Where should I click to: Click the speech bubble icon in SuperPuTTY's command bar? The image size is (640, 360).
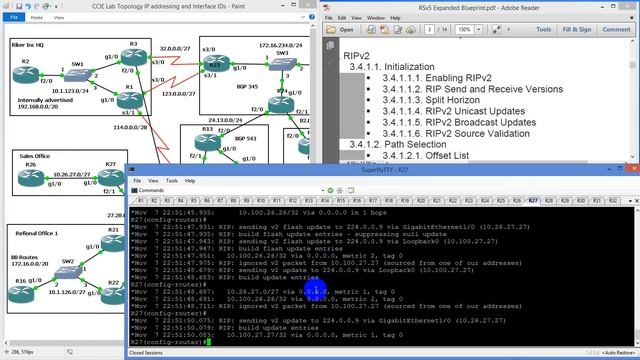click(x=351, y=191)
